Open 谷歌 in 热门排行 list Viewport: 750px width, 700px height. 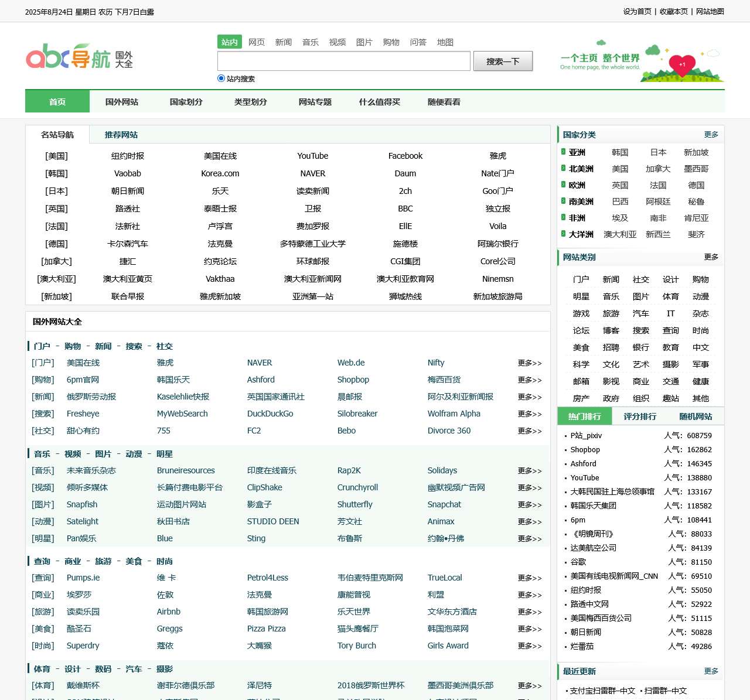(x=578, y=562)
